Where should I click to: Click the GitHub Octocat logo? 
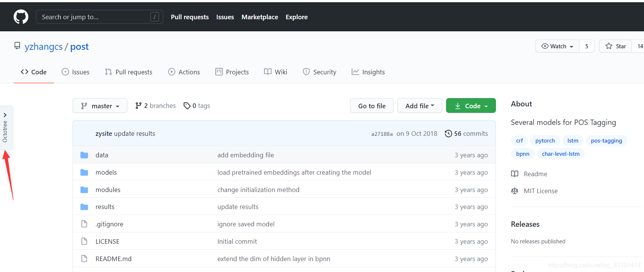[x=21, y=17]
